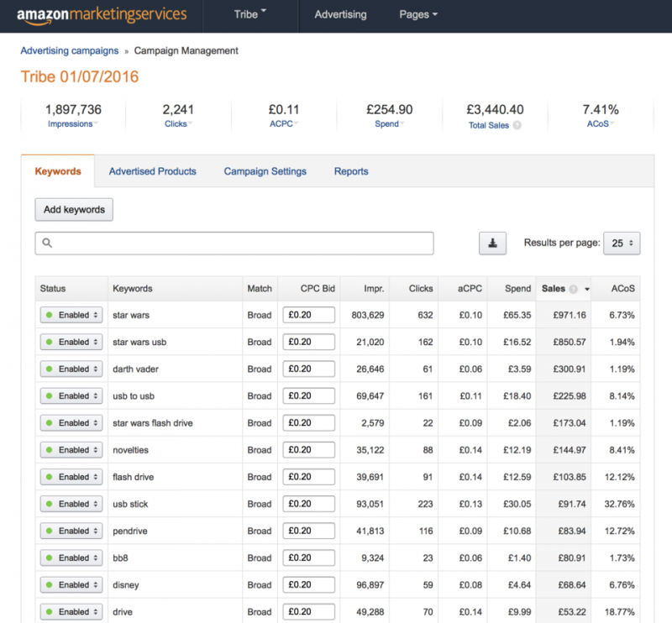672x623 pixels.
Task: Edit CPC bid for drive keyword
Action: tap(308, 612)
